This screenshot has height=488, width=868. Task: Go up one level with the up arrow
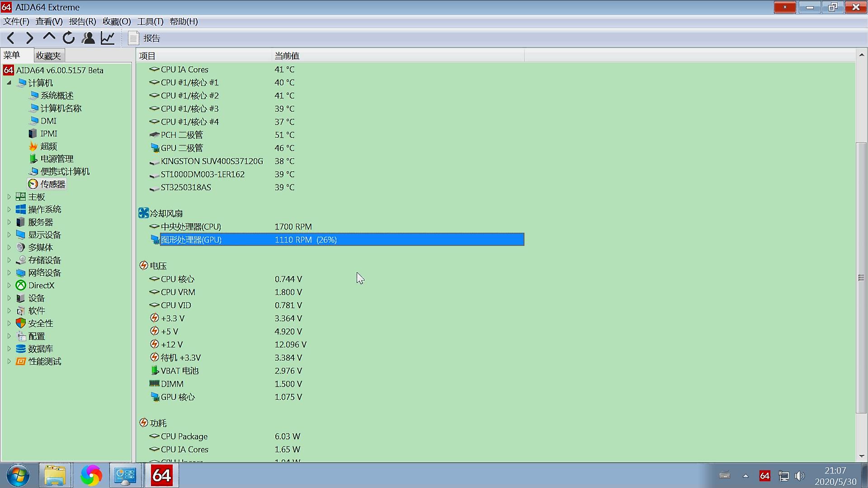[x=49, y=37]
